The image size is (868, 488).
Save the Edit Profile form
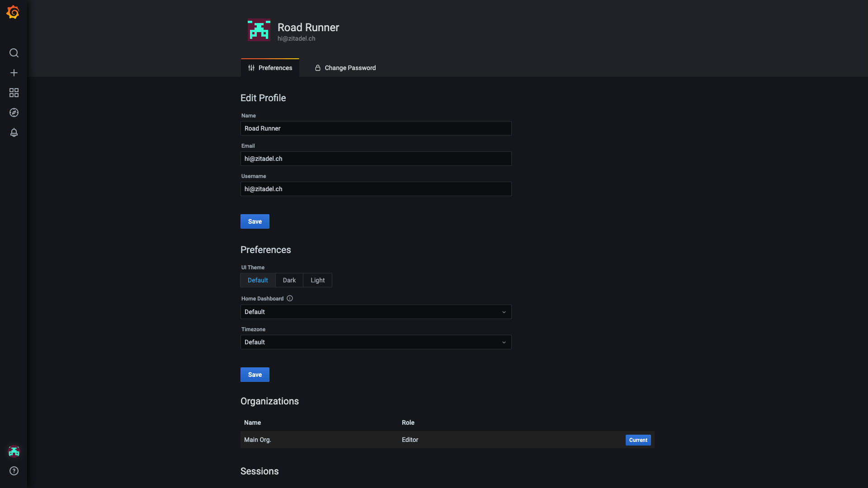click(255, 221)
